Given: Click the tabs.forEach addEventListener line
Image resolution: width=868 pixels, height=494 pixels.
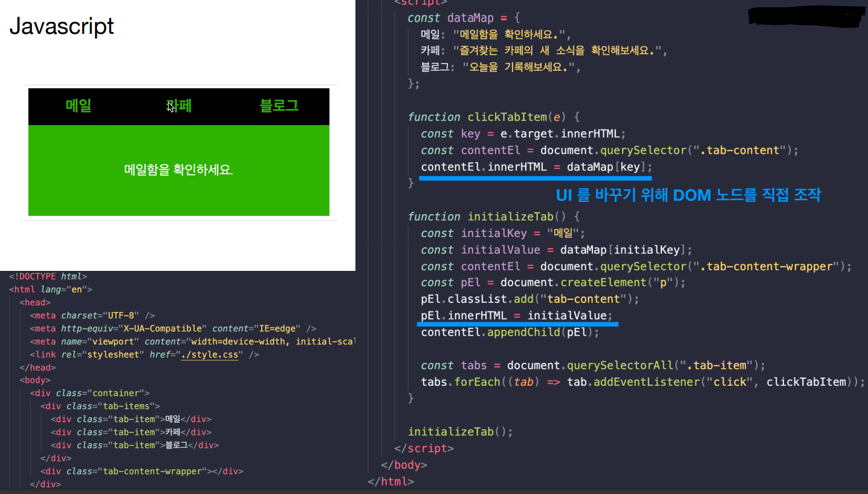Looking at the screenshot, I should tap(643, 382).
